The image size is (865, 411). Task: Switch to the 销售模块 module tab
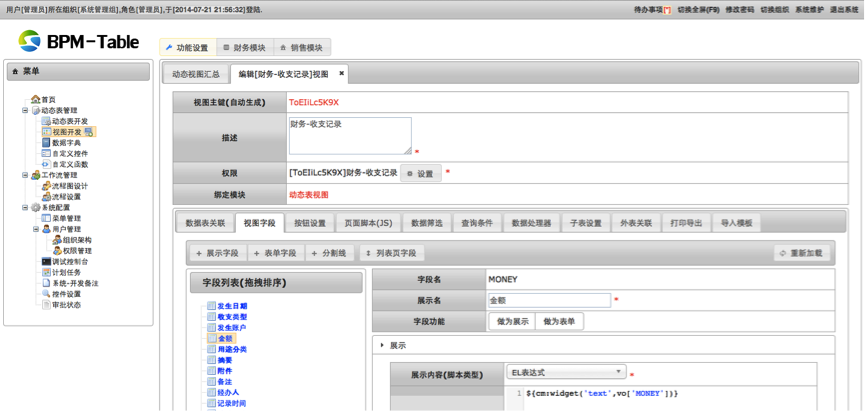tap(302, 48)
